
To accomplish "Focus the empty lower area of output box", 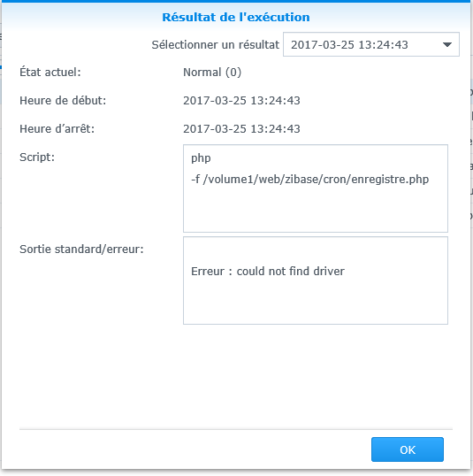I will [x=316, y=302].
